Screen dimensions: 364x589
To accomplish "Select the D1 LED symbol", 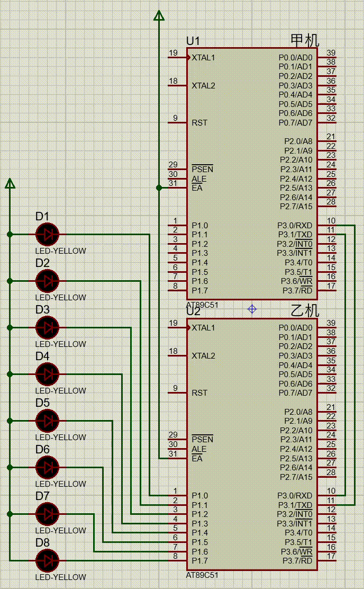I will point(47,235).
